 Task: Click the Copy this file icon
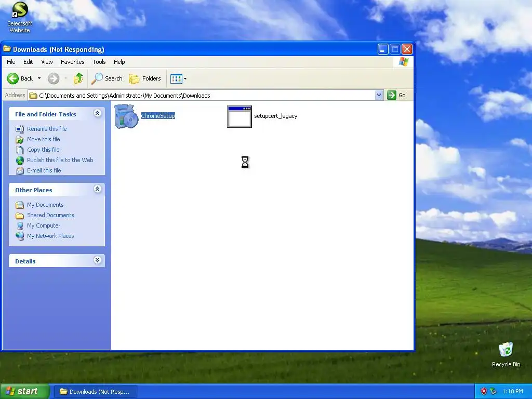coord(20,150)
